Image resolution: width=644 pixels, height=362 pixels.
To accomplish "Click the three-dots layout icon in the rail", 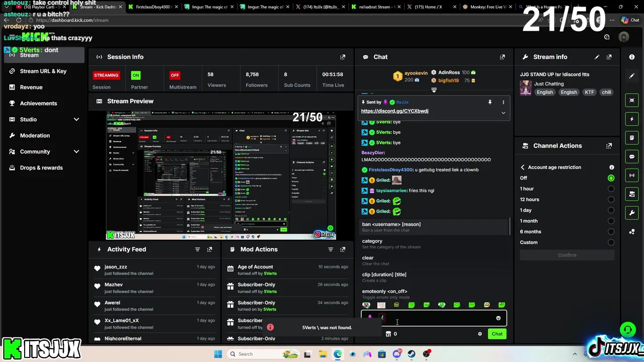I will (632, 231).
